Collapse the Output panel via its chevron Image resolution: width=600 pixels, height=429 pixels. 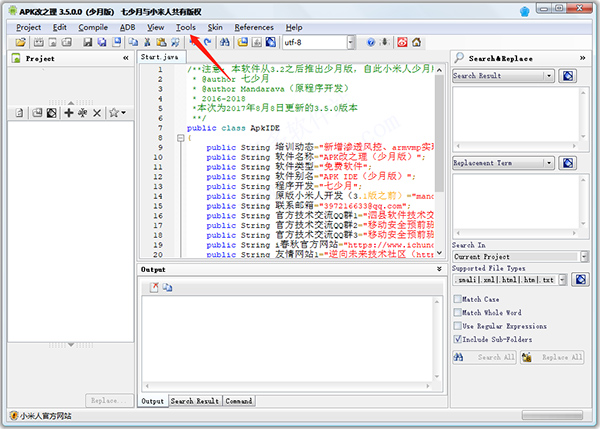click(x=439, y=269)
